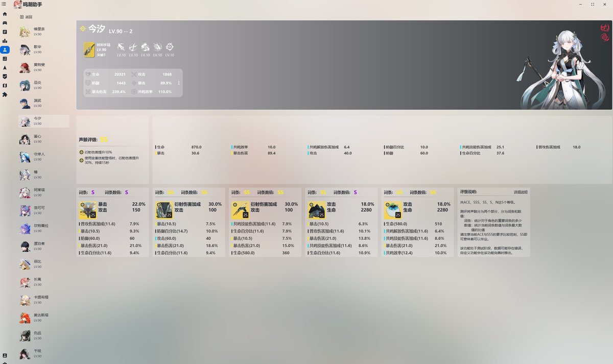Select character 长离 in the list
The width and height of the screenshot is (613, 364).
point(43,282)
